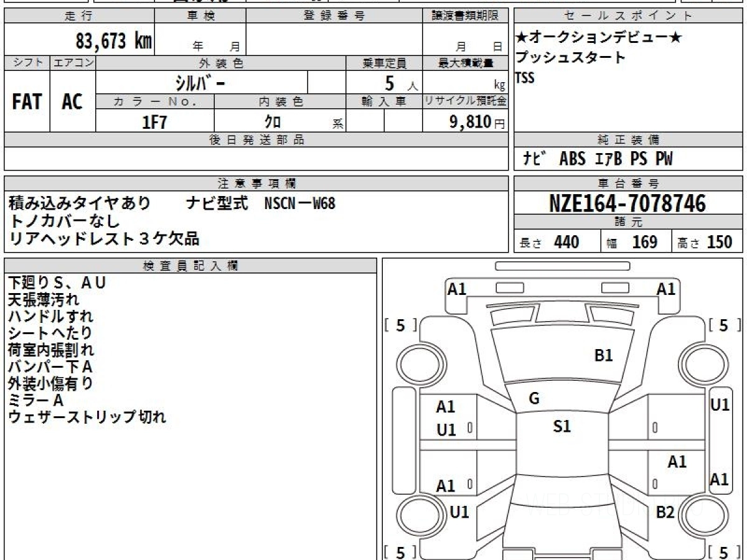Select the ナビ型式 NSCN-W68 text
Viewport: 747px width, 560px height.
(x=261, y=203)
